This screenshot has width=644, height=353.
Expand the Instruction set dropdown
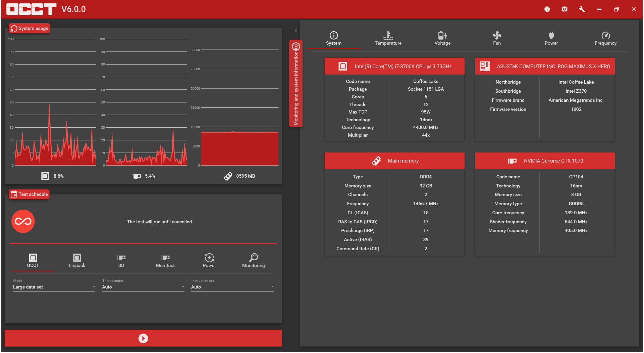coord(232,287)
